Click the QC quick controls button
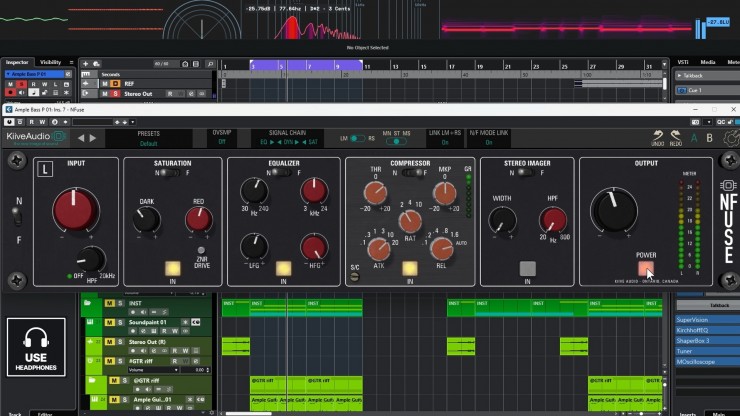The height and width of the screenshot is (416, 740). (x=721, y=122)
